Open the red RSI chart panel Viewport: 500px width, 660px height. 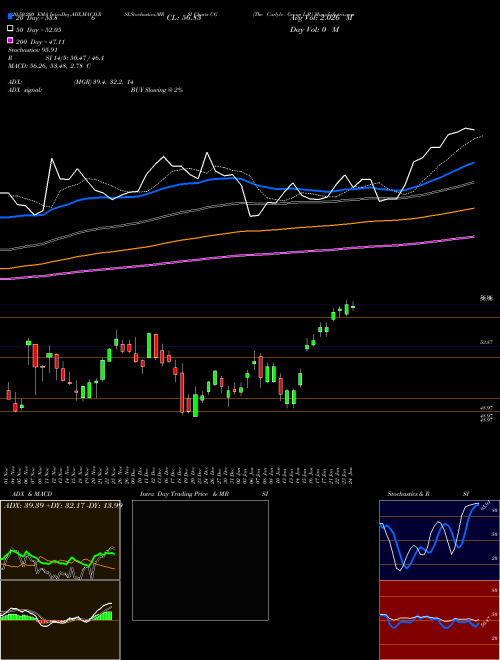pos(439,620)
